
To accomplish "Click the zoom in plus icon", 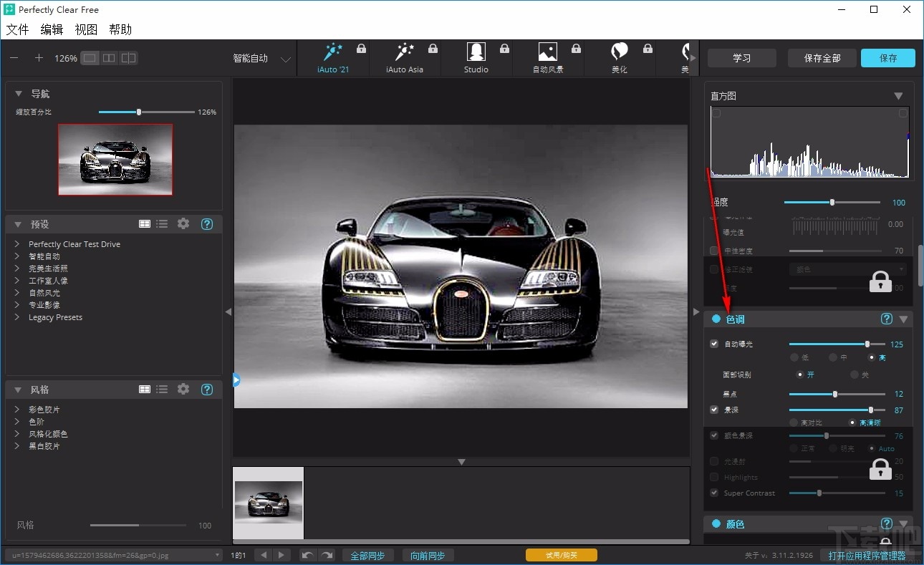I will click(39, 58).
